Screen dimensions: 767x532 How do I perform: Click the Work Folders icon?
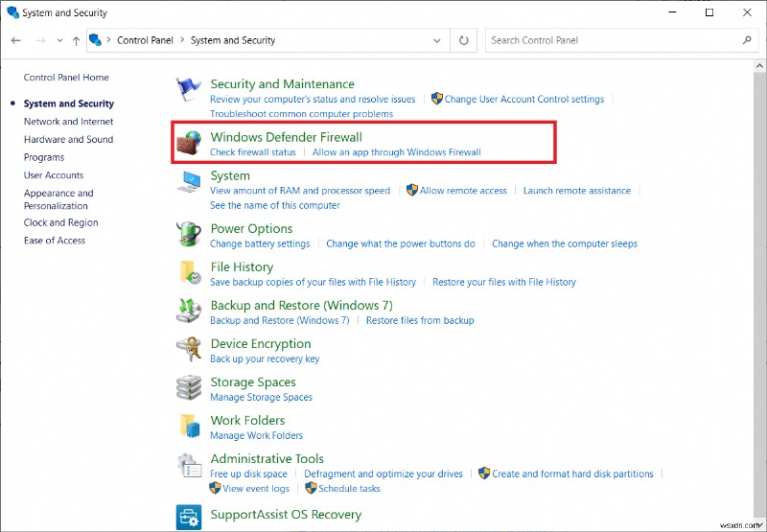pos(190,426)
